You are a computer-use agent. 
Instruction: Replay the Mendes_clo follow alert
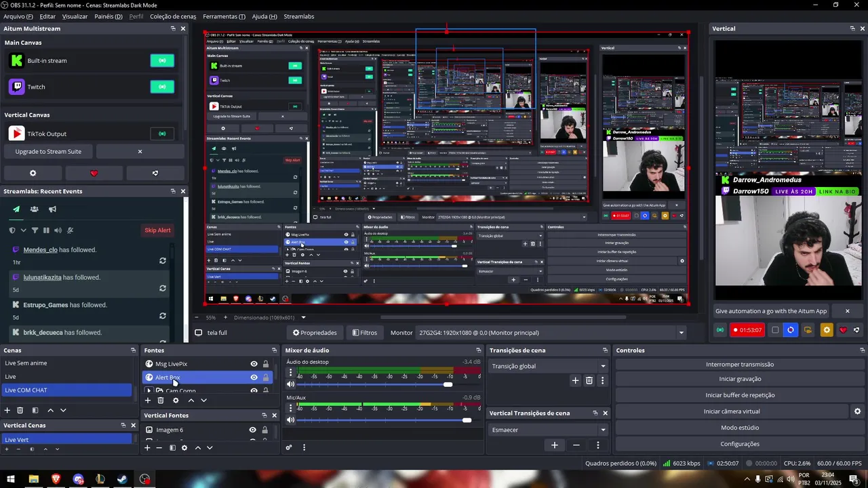[163, 261]
